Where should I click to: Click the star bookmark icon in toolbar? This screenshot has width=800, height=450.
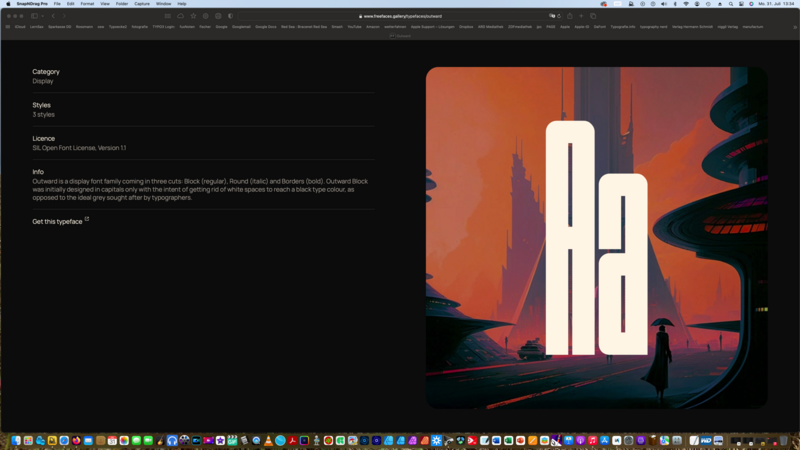tap(193, 16)
